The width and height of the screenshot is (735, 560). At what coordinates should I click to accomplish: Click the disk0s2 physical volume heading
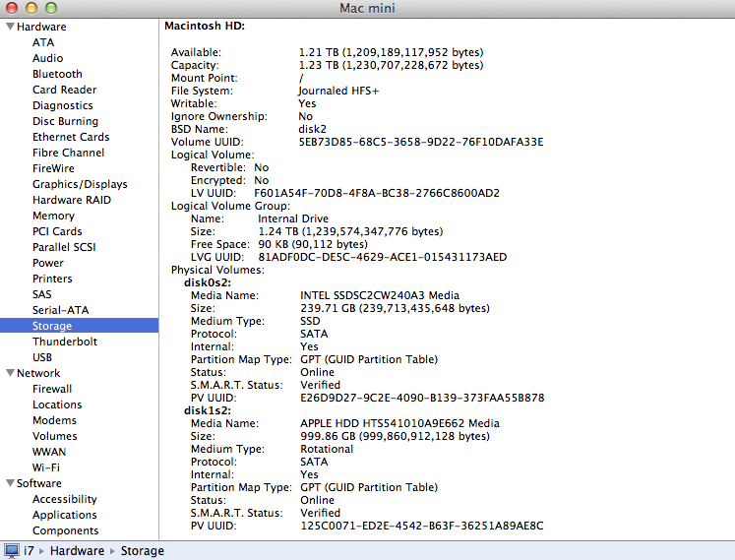click(x=208, y=282)
